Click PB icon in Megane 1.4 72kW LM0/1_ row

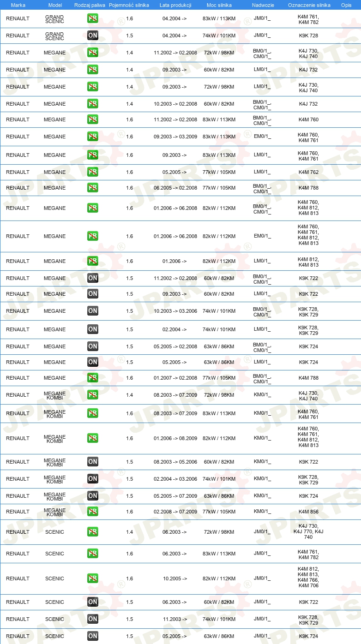pos(93,87)
